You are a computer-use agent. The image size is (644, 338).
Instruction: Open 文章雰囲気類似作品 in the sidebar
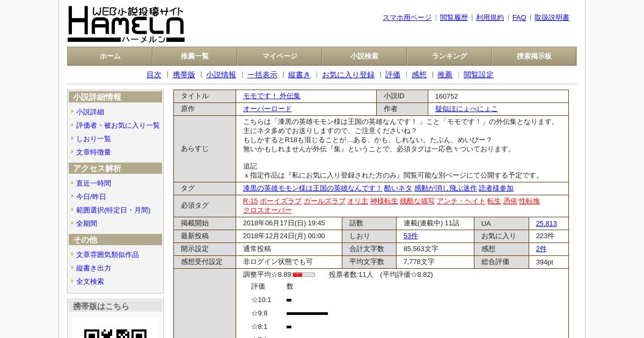pos(107,255)
